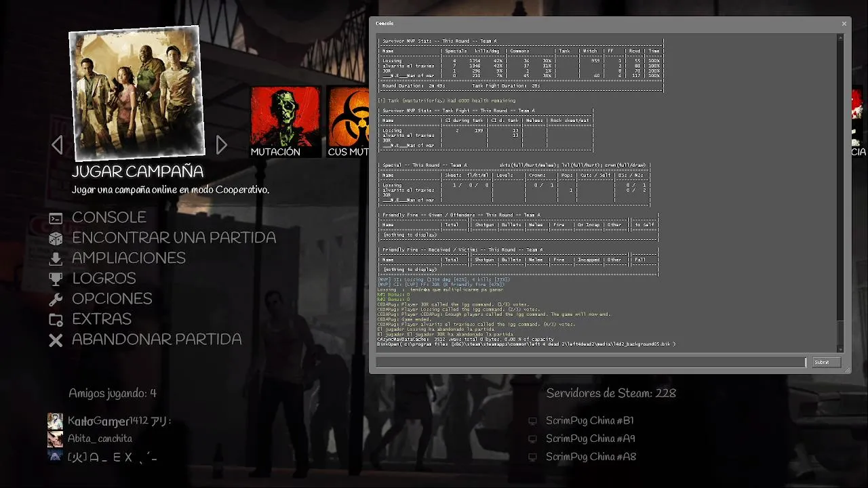Viewport: 868px width, 488px height.
Task: Open the CONSOLE menu entry
Action: click(109, 218)
